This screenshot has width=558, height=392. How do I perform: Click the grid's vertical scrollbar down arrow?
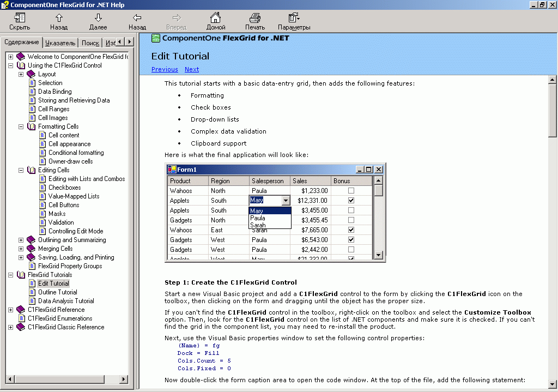click(379, 255)
